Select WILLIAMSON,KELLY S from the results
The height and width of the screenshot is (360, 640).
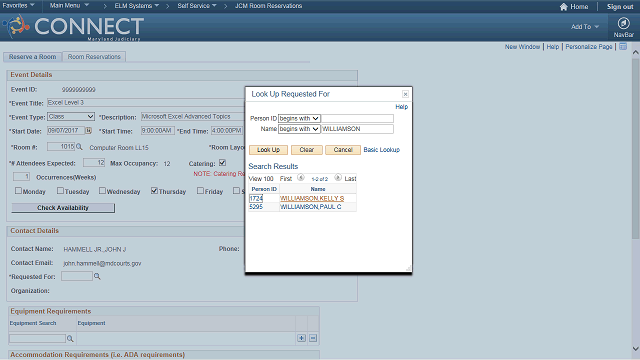click(x=312, y=198)
